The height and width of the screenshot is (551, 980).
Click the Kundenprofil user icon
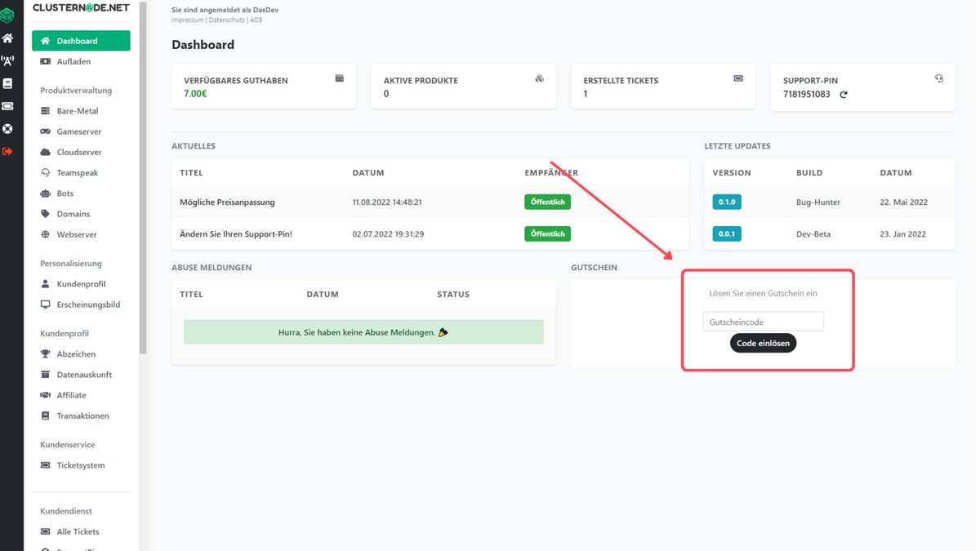coord(46,284)
